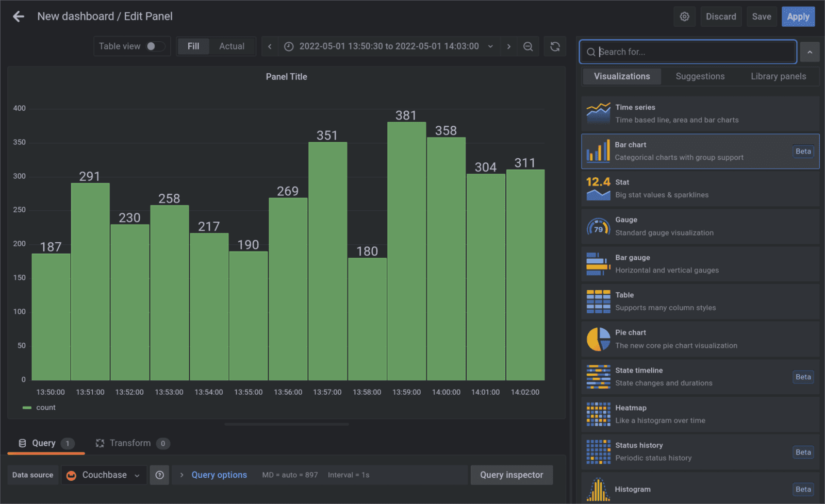
Task: Open the time range picker dropdown
Action: coord(490,46)
